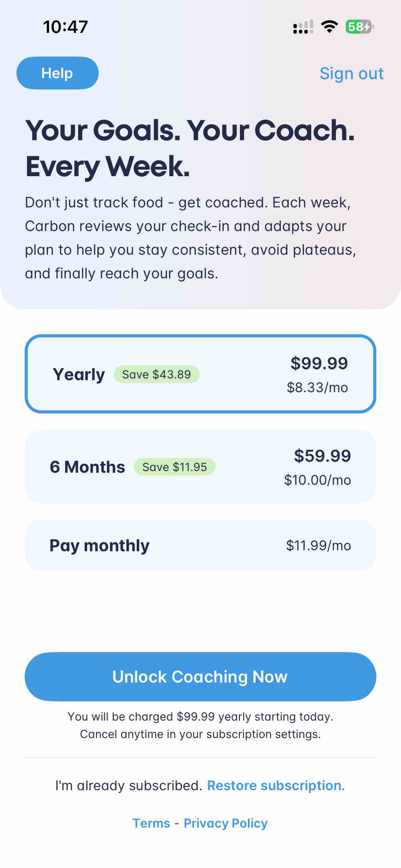Tap the $99.99 yearly price

point(319,363)
